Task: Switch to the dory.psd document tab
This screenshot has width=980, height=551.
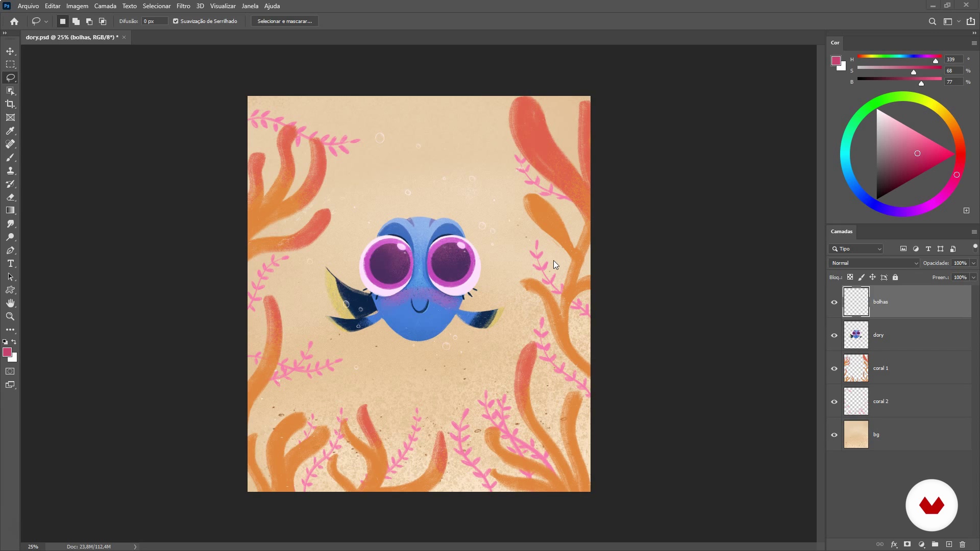Action: pos(72,37)
